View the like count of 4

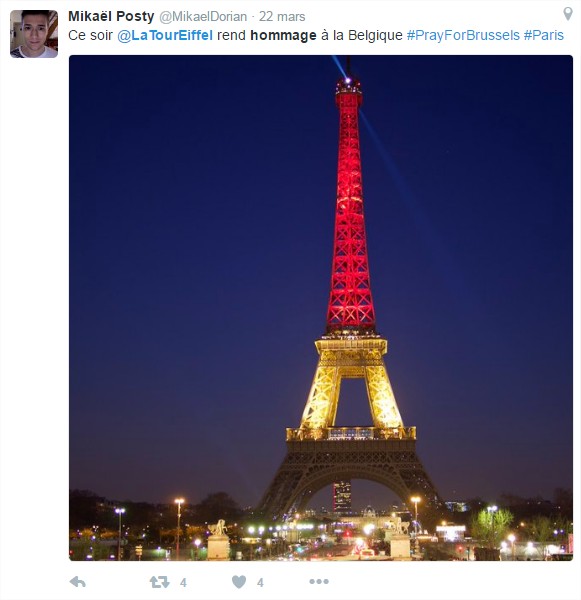(x=260, y=583)
